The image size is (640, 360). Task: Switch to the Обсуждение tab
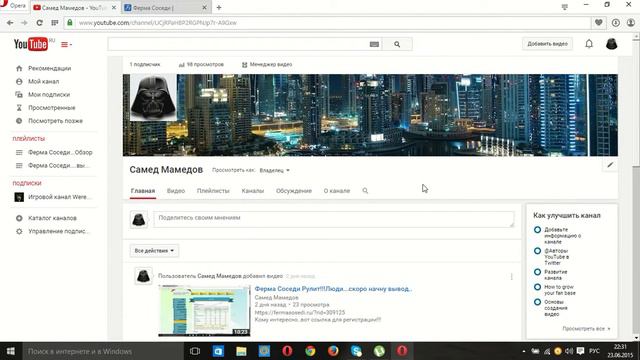coord(294,191)
